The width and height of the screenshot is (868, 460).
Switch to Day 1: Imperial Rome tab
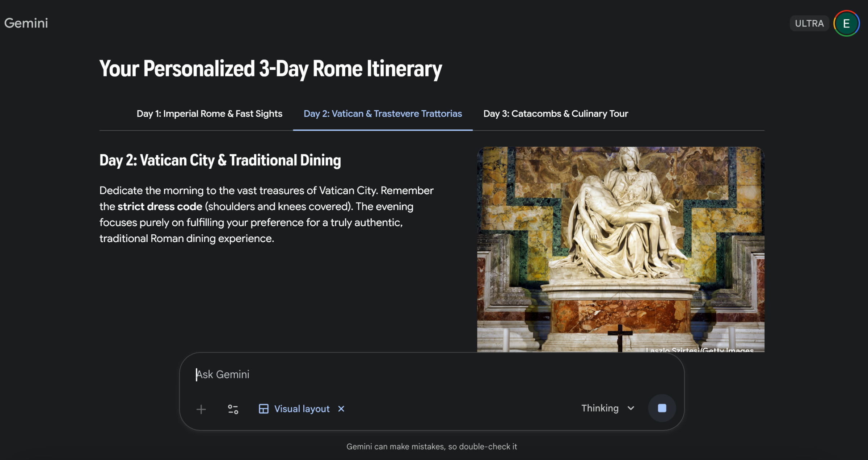209,113
